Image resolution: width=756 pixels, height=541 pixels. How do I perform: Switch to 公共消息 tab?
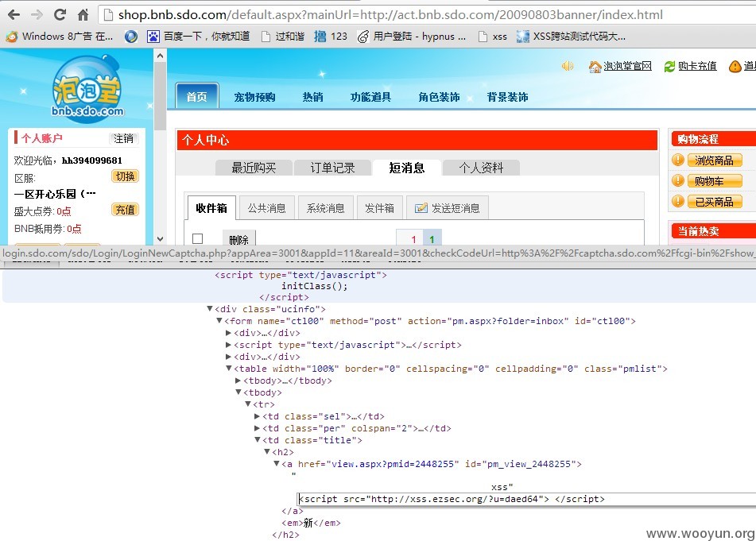(266, 208)
